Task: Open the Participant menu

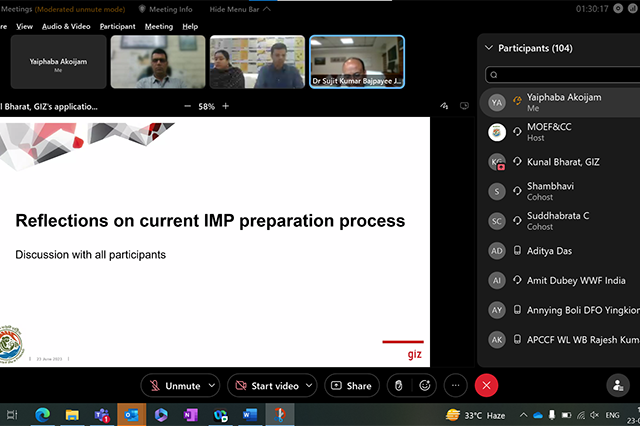Action: point(118,26)
